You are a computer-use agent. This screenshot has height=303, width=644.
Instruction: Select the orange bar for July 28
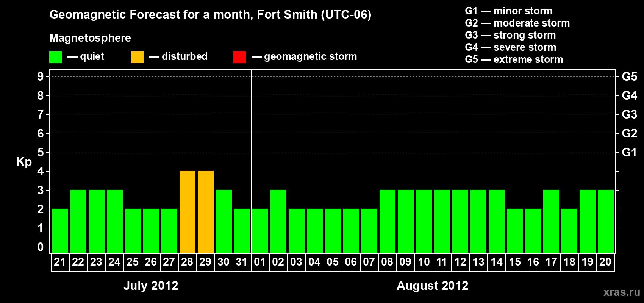(x=188, y=212)
